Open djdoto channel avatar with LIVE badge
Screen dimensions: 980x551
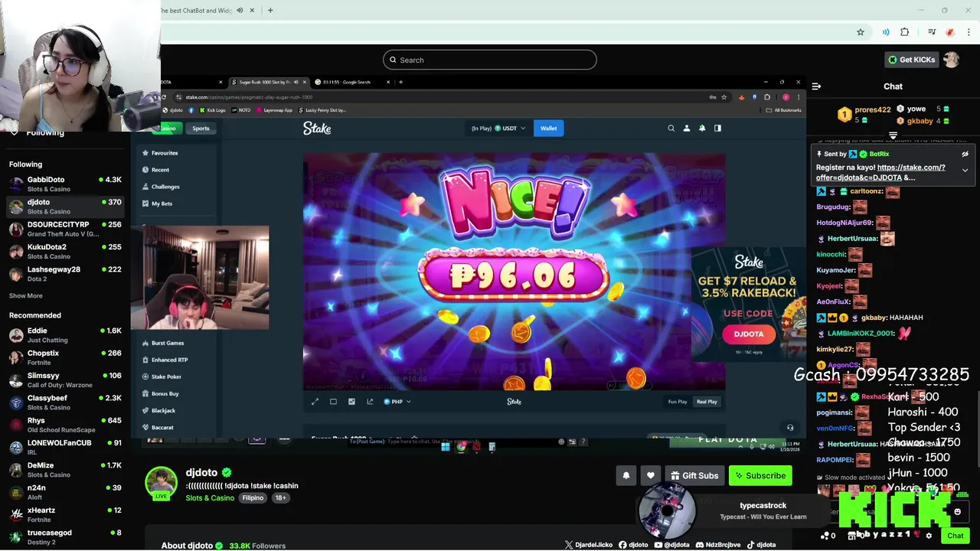[x=162, y=483]
